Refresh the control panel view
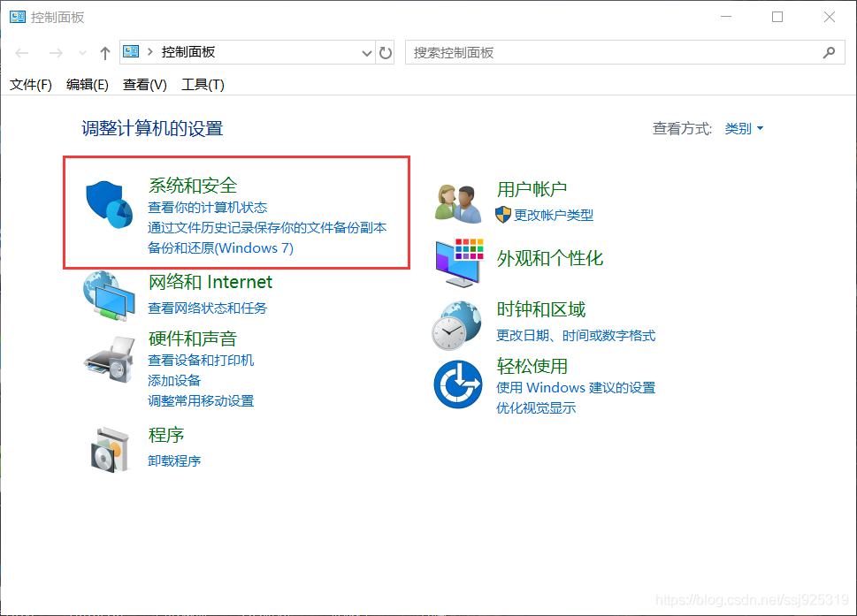The image size is (857, 616). coord(386,53)
